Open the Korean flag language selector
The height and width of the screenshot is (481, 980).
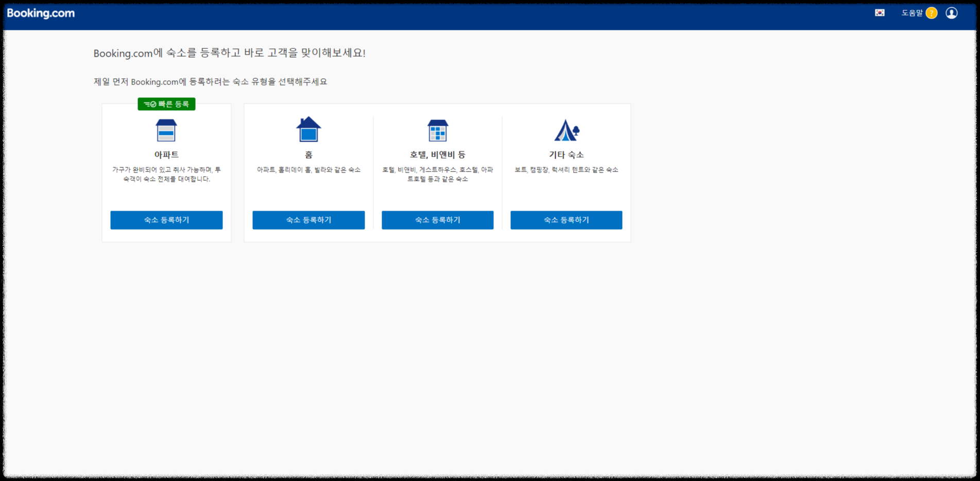[880, 13]
